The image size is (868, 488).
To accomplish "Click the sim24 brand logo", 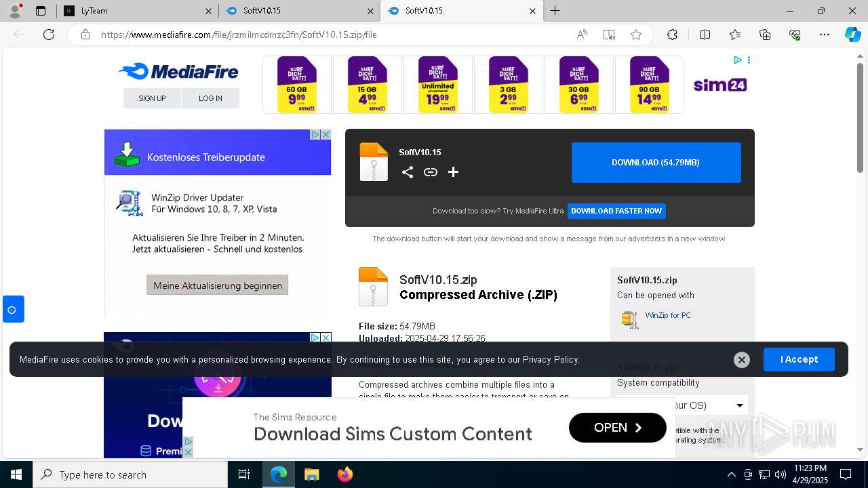I will [719, 85].
